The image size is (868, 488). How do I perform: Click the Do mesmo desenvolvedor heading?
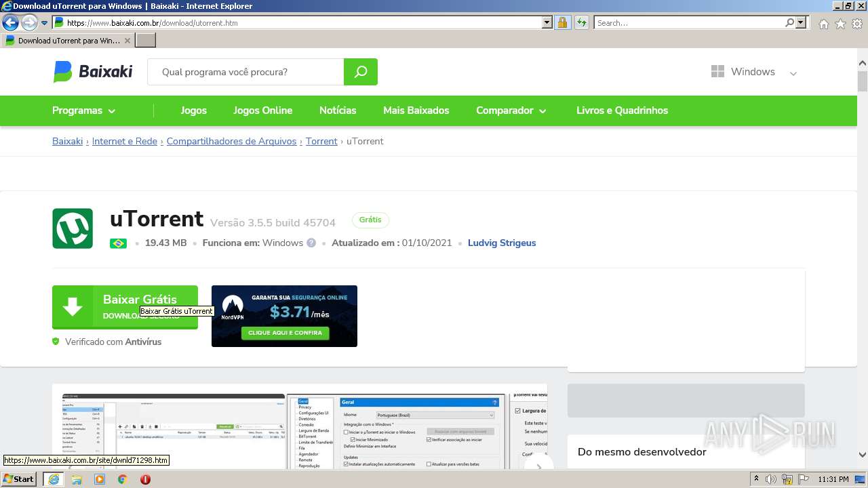coord(642,452)
